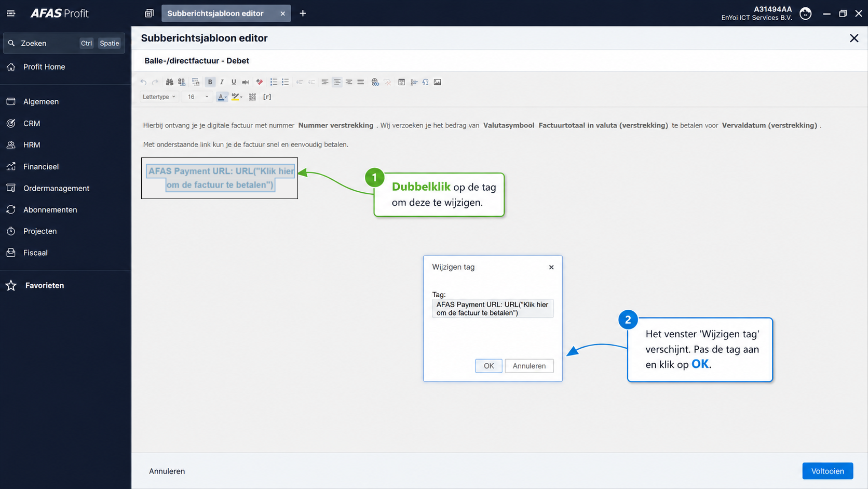Click the AFAS Payment URL tag in text
Screen dimensions: 868x489
pyautogui.click(x=221, y=178)
